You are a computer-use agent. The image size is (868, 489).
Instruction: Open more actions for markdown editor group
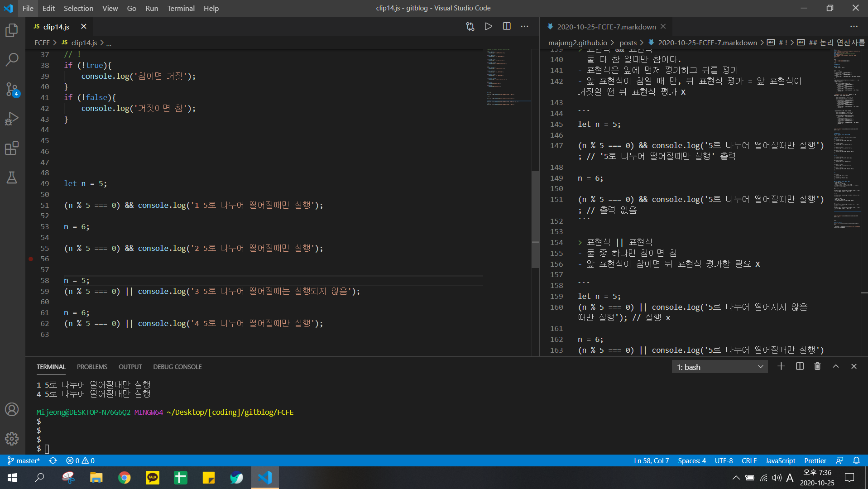pos(854,27)
